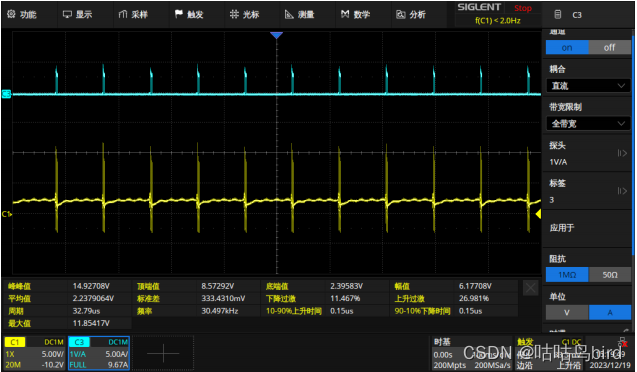Click the 上升过激 measurement value 26.981%

pyautogui.click(x=474, y=298)
